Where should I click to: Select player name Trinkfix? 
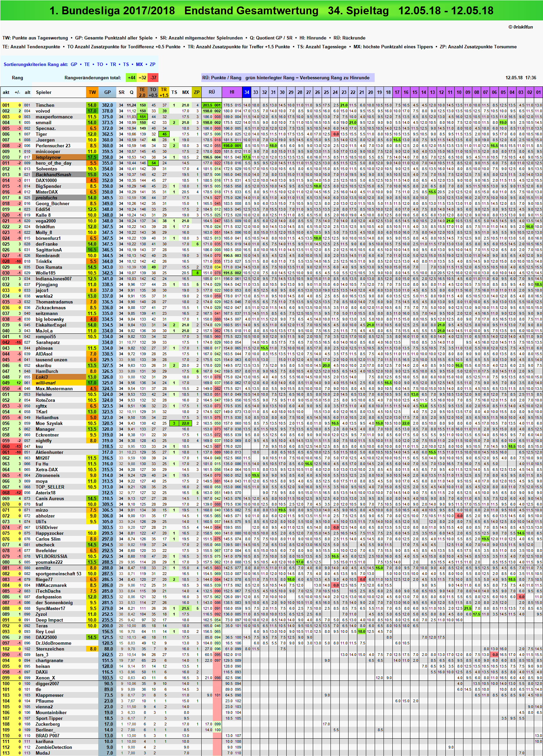44,262
